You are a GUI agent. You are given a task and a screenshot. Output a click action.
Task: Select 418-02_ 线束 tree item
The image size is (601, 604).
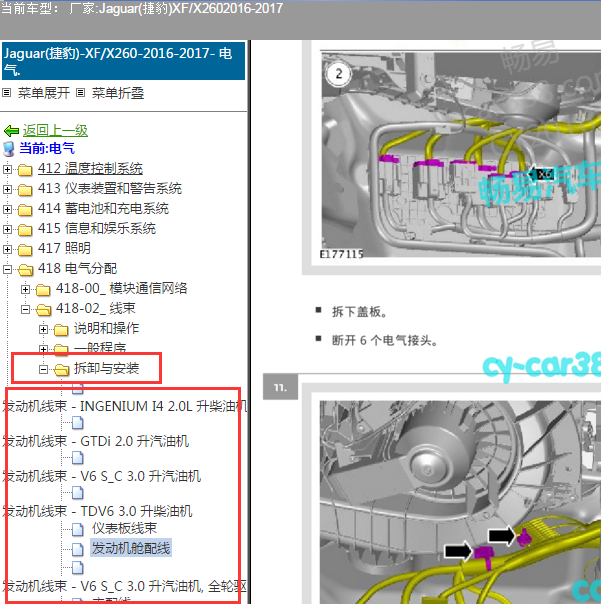click(x=96, y=309)
